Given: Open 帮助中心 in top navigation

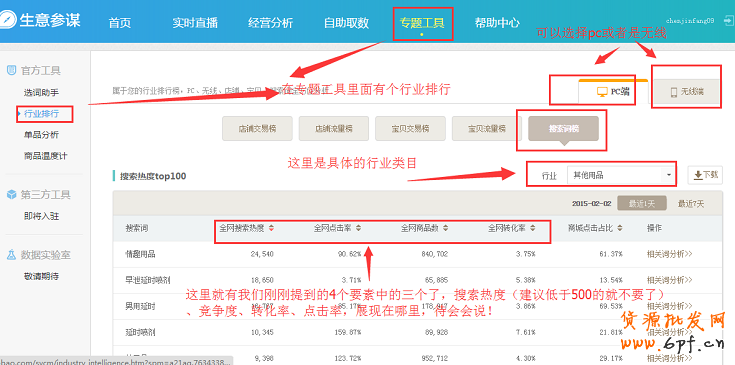Looking at the screenshot, I should (497, 22).
